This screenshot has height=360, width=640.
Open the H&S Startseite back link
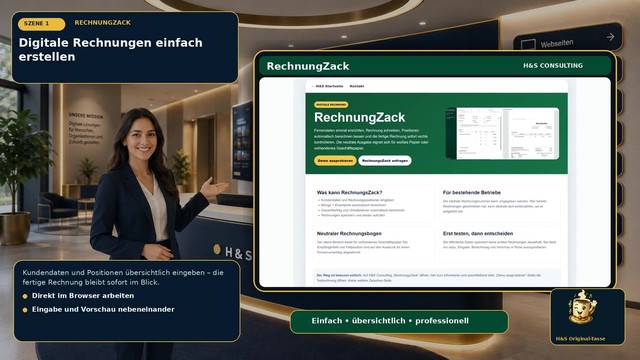(x=327, y=87)
